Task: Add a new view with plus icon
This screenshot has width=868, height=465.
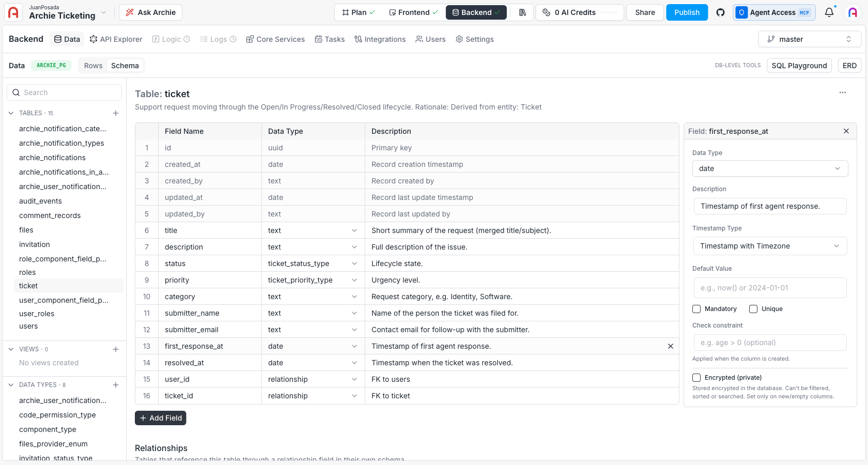Action: [116, 349]
